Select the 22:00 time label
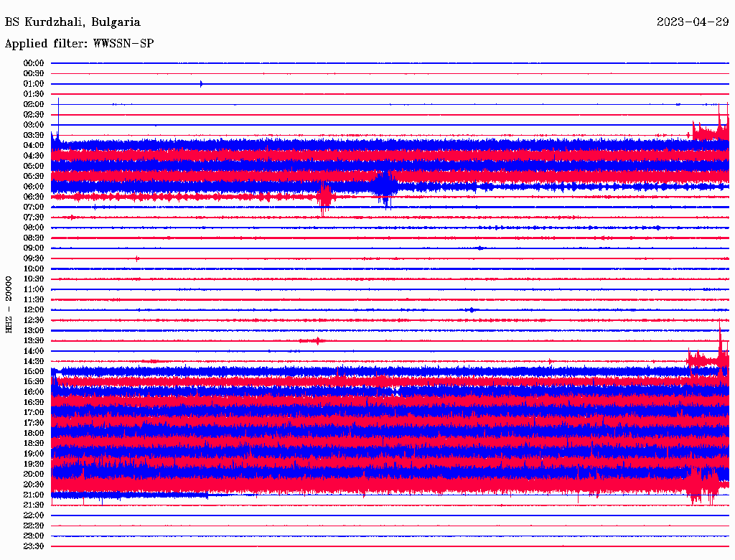The image size is (735, 560). pyautogui.click(x=34, y=515)
